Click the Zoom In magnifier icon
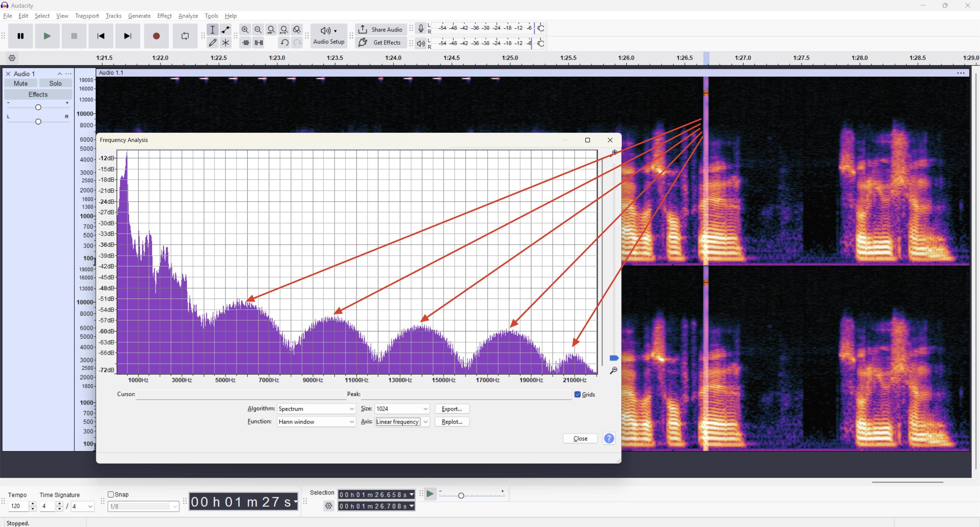Viewport: 980px width, 527px height. pos(245,29)
